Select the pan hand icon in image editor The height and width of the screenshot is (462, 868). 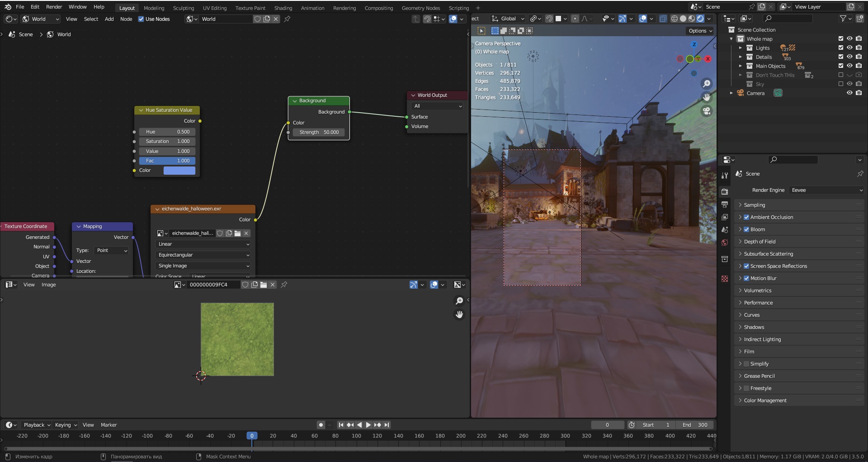(x=459, y=314)
